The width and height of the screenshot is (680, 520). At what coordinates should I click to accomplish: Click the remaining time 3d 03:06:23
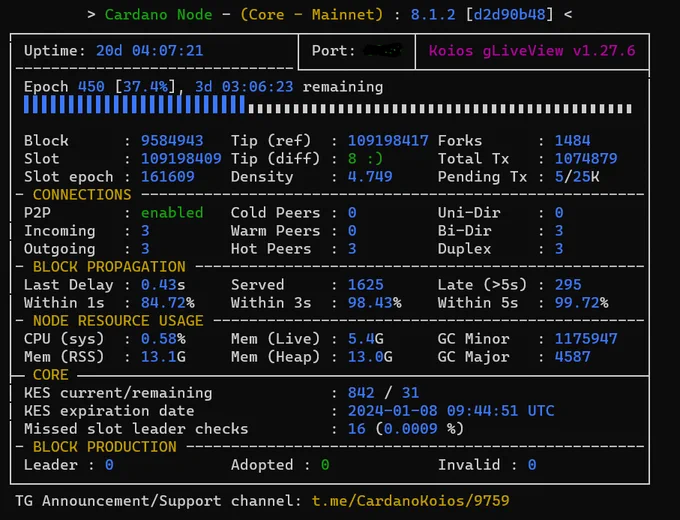pyautogui.click(x=244, y=87)
